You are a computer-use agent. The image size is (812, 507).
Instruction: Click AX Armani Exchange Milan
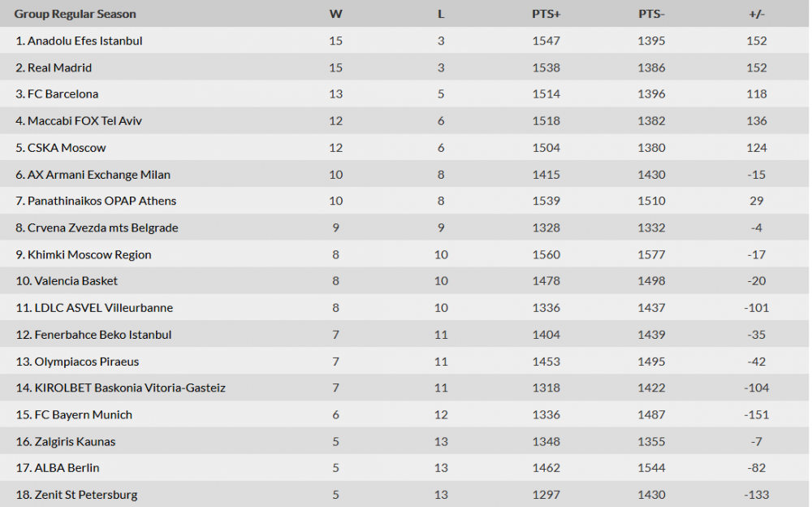(x=98, y=175)
